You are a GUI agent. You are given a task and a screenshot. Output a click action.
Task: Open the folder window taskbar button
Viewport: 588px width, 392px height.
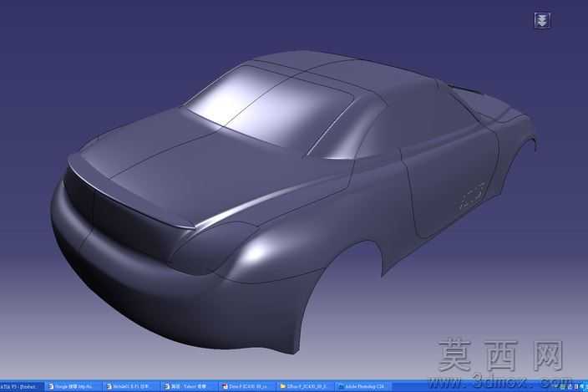305,386
